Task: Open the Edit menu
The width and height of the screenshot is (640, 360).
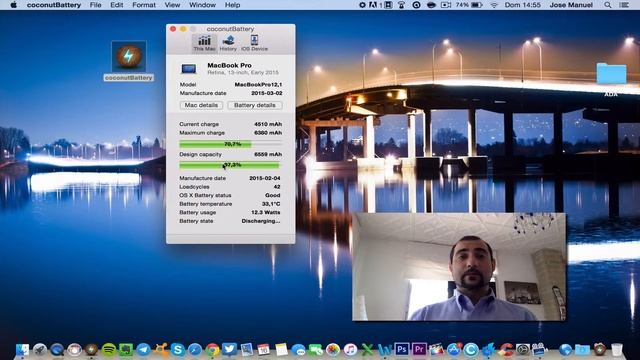Action: pyautogui.click(x=116, y=5)
